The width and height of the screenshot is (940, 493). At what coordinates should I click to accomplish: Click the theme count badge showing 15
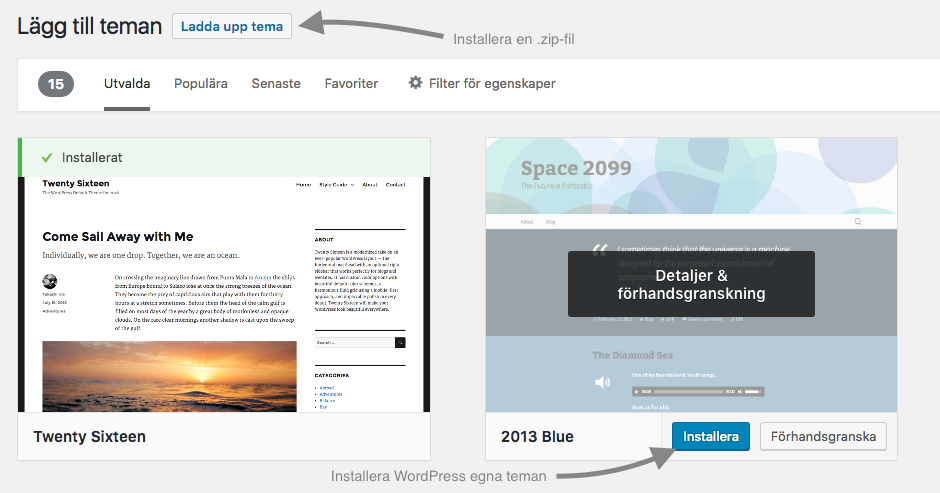click(56, 84)
